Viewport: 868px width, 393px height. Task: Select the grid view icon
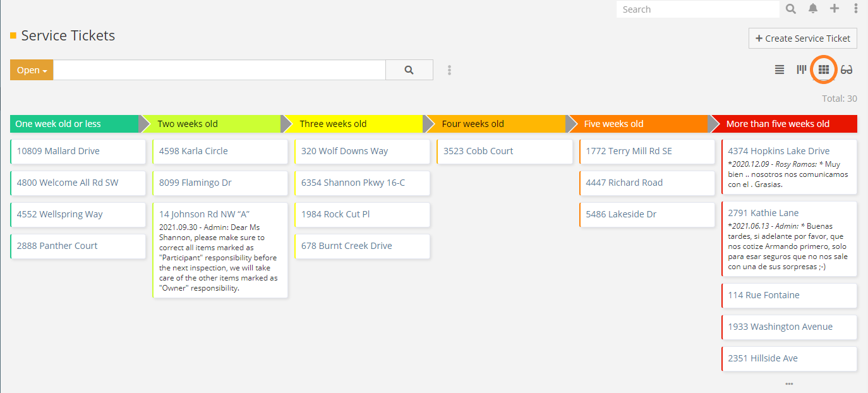(x=824, y=70)
